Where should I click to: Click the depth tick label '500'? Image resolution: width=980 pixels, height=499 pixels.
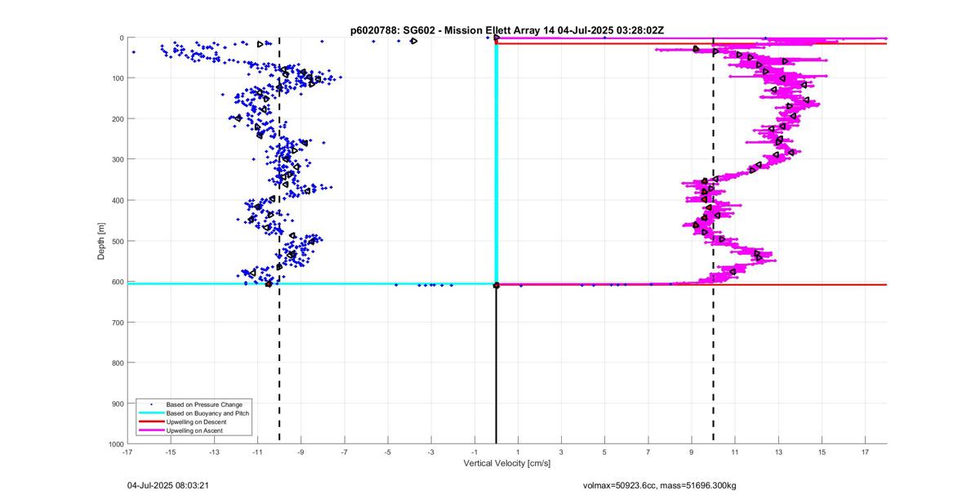[117, 241]
